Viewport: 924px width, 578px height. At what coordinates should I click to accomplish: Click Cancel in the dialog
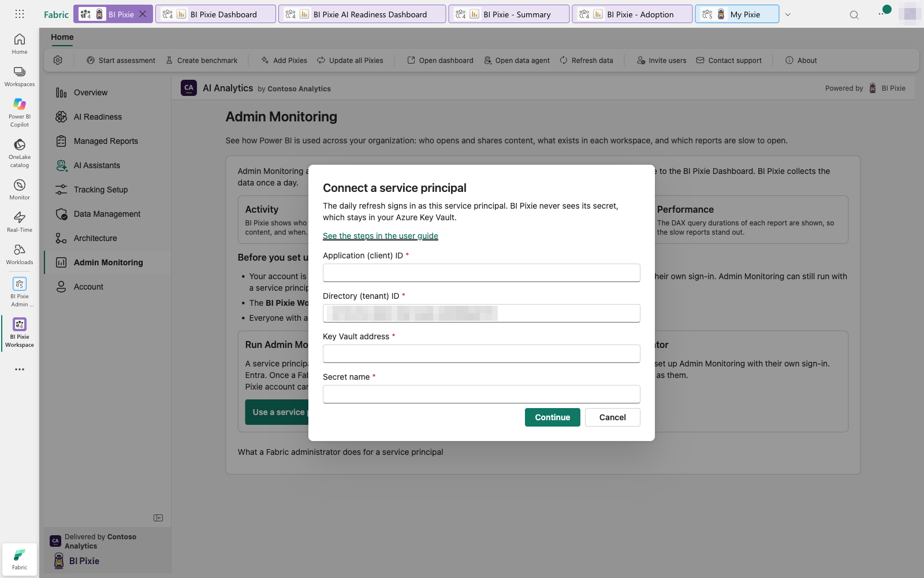(613, 417)
